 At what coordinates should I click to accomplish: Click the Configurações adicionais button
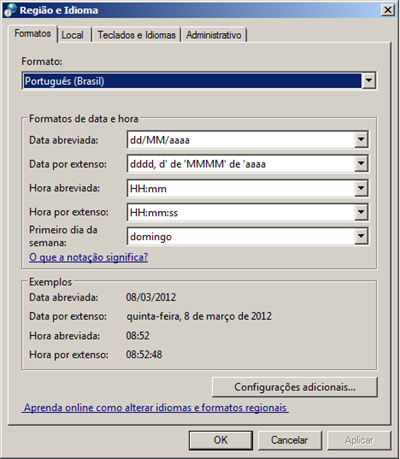(295, 387)
